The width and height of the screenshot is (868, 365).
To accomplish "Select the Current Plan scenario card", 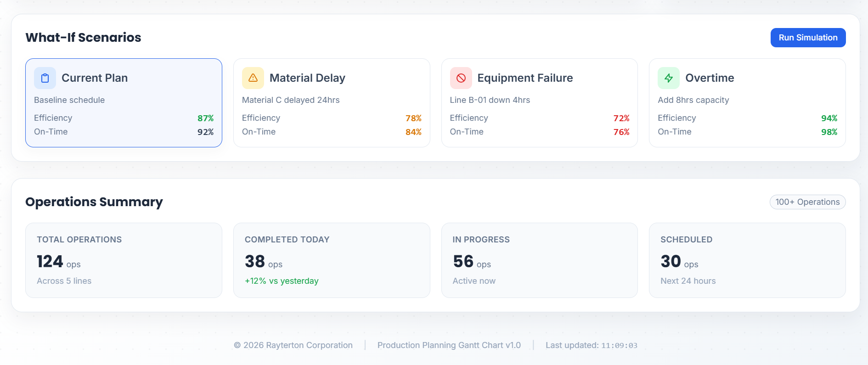I will click(x=124, y=103).
